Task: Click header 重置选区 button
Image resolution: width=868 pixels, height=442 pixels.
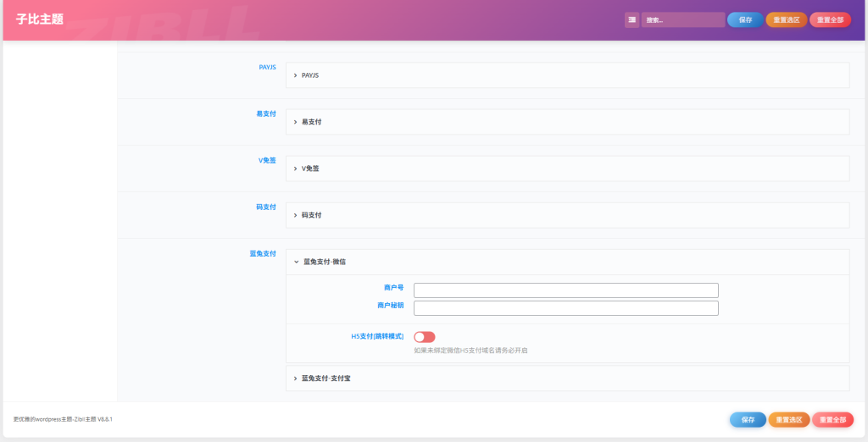Action: tap(786, 20)
